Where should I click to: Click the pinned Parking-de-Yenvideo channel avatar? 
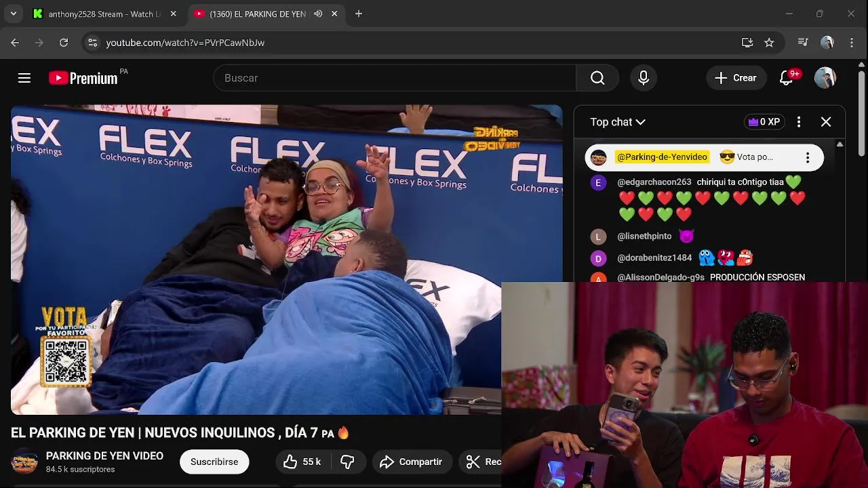[x=598, y=157]
